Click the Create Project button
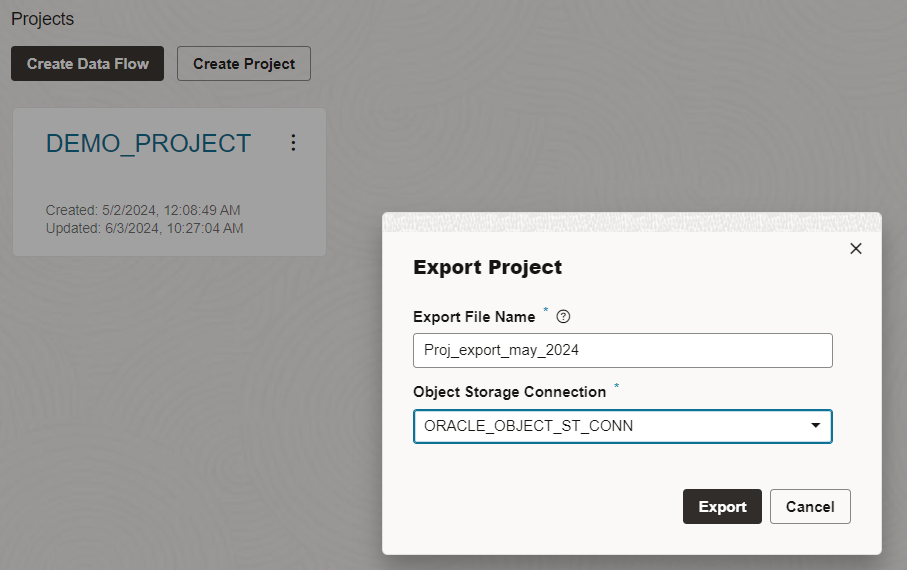This screenshot has height=570, width=907. pos(244,63)
